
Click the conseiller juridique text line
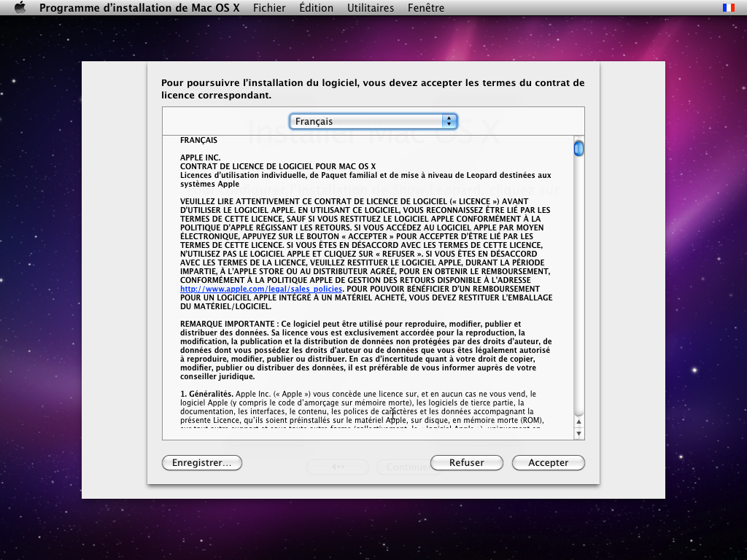click(217, 376)
